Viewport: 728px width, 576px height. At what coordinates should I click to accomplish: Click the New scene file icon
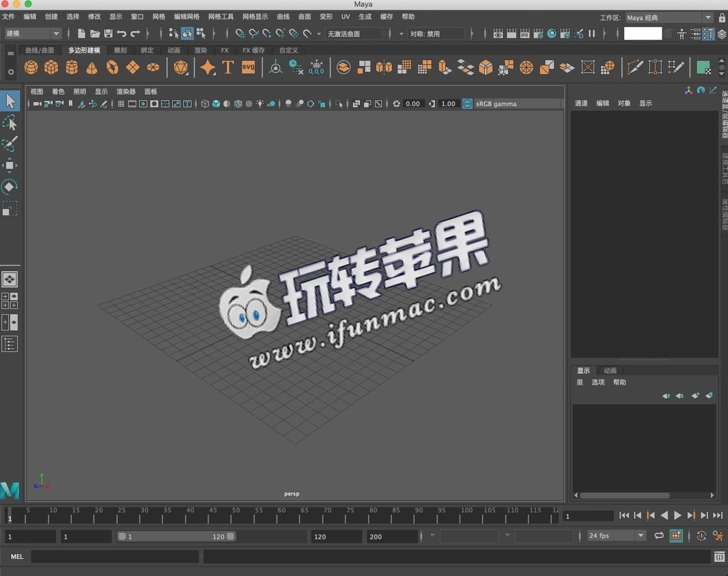click(x=81, y=34)
